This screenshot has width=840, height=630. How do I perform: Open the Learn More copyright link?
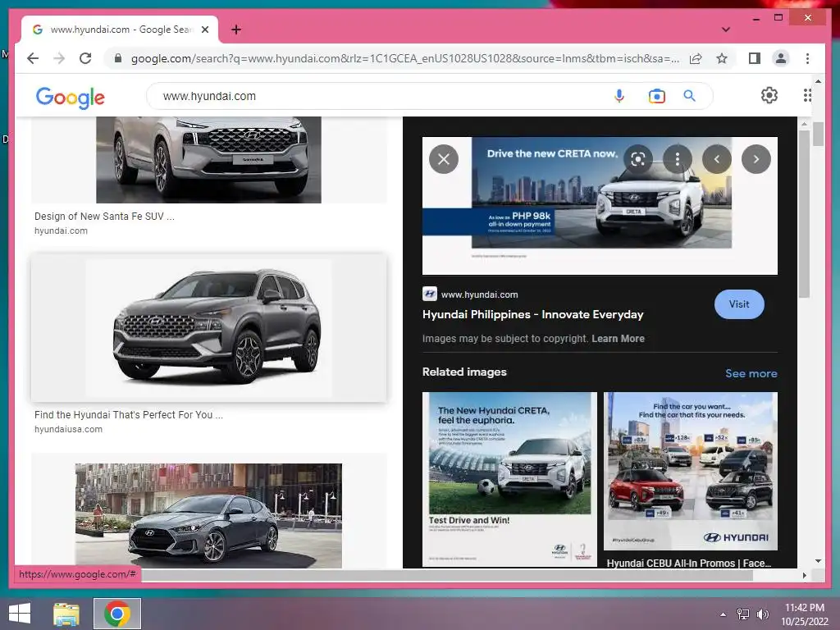click(x=618, y=339)
